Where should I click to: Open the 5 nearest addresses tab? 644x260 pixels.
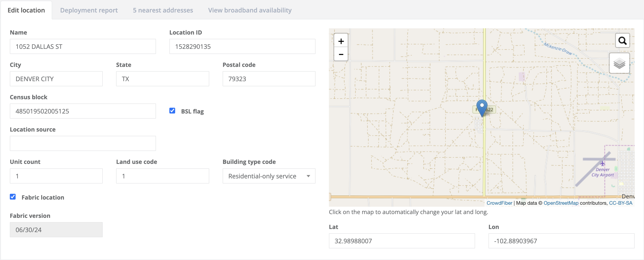click(x=163, y=10)
